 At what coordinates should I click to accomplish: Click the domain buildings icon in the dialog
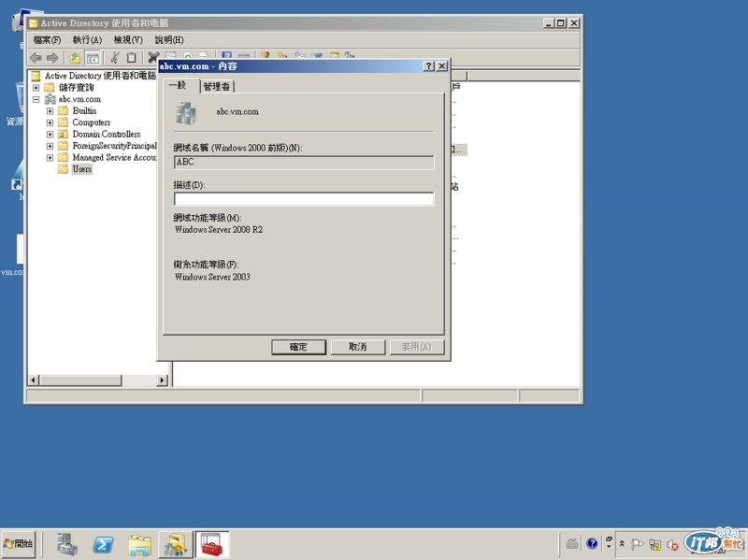coord(185,113)
